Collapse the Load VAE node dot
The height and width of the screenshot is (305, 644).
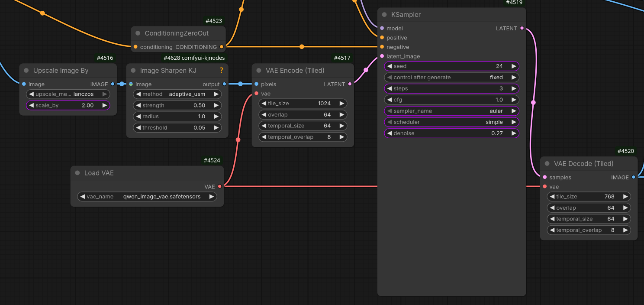click(x=77, y=173)
